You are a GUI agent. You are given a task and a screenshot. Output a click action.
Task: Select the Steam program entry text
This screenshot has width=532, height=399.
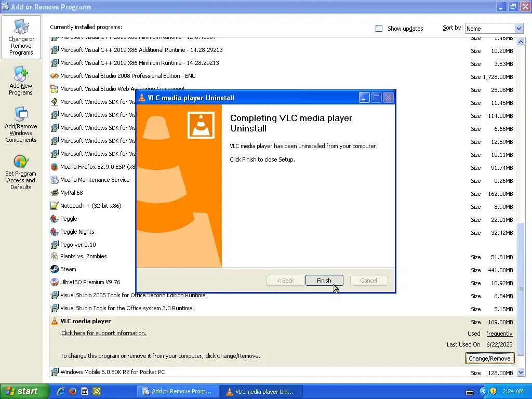pos(68,269)
